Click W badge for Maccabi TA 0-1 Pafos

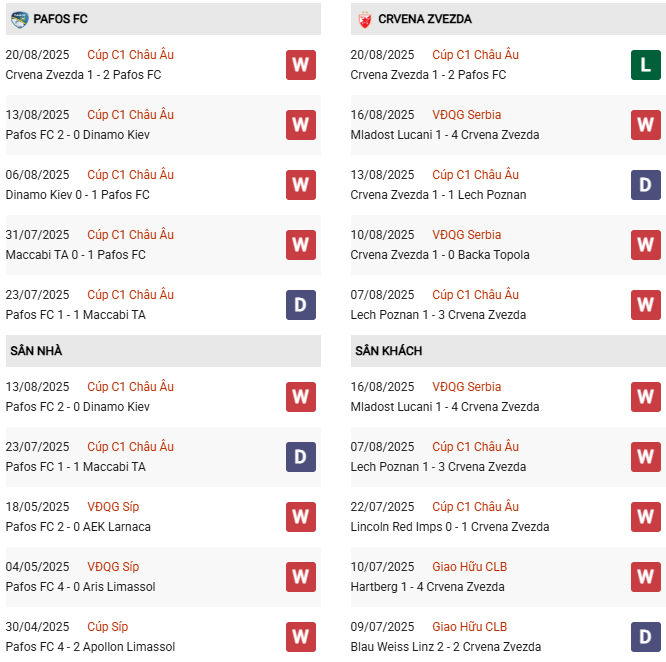[x=300, y=245]
